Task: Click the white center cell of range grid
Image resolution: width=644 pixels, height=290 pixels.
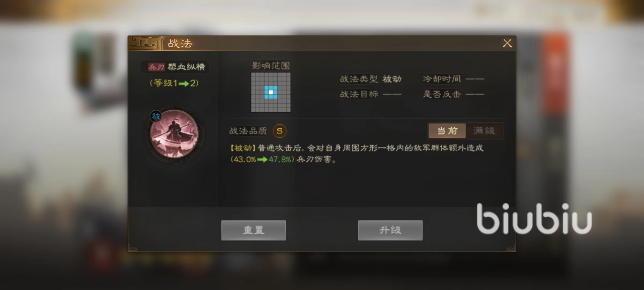Action: 271,92
